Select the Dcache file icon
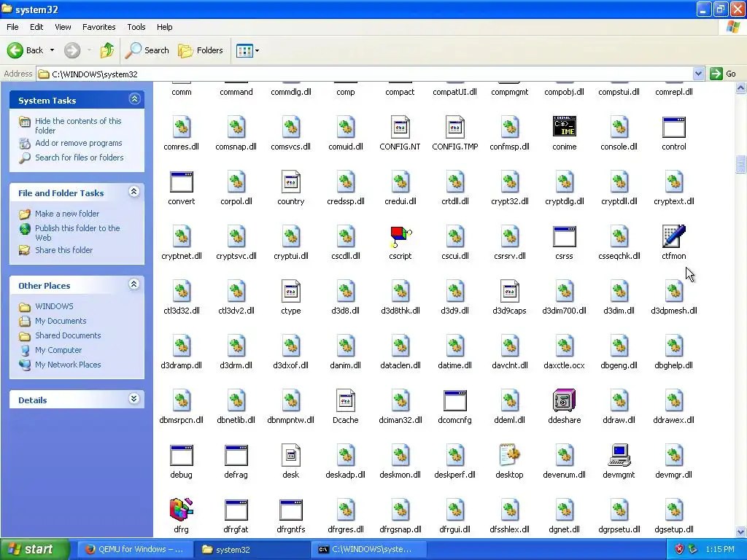Image resolution: width=747 pixels, height=560 pixels. pos(345,400)
